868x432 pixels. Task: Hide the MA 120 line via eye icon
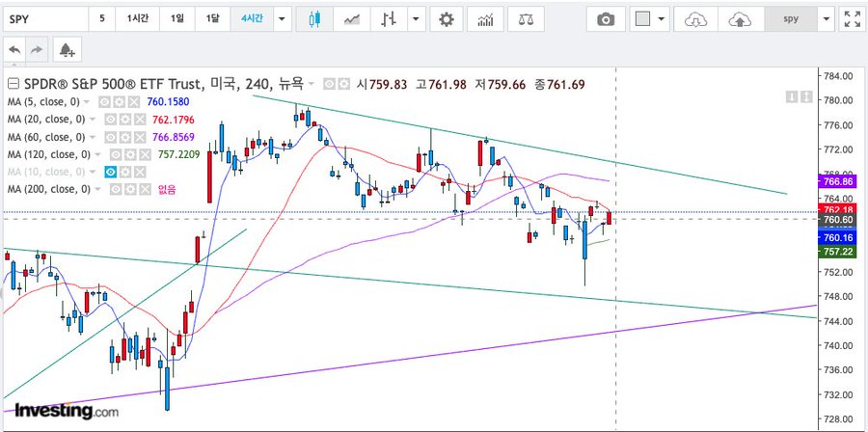coord(115,155)
